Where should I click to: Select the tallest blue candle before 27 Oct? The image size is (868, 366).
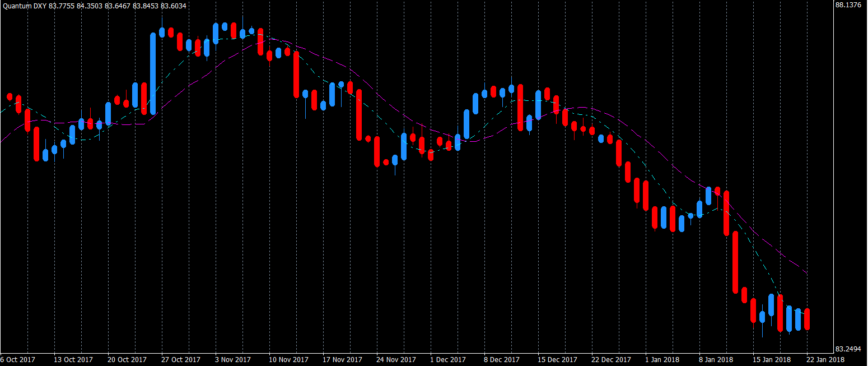153,73
